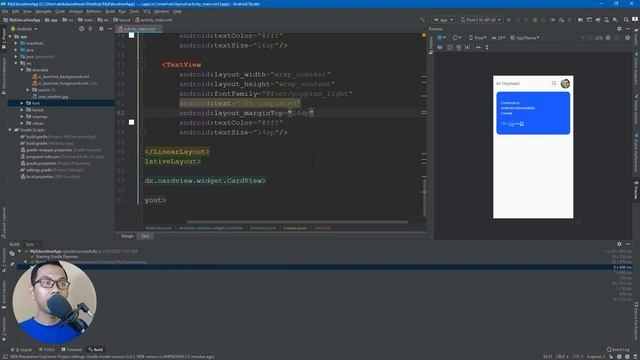Image resolution: width=640 pixels, height=360 pixels.
Task: Open the Help menu
Action: [x=177, y=11]
